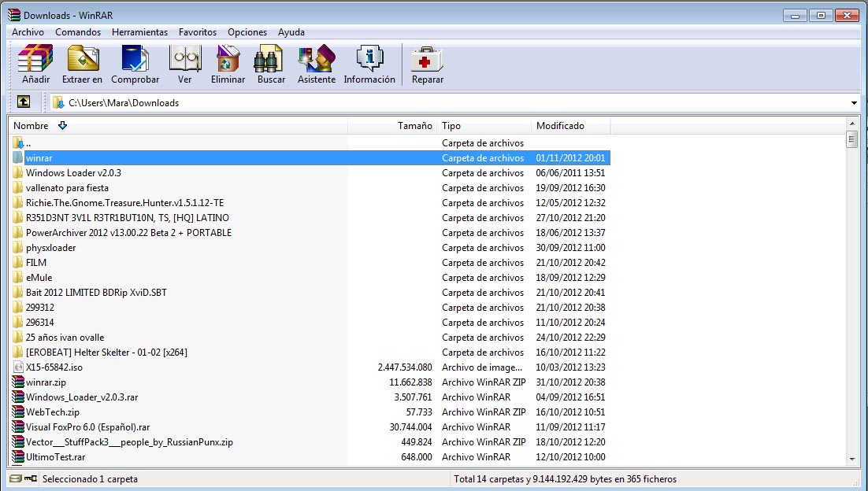Click the WinRAR title bar icon
The width and height of the screenshot is (868, 491).
click(14, 15)
